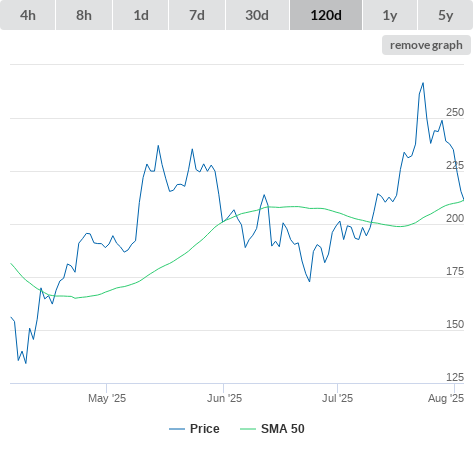Click the May '25 axis label
The width and height of the screenshot is (474, 455).
point(107,398)
